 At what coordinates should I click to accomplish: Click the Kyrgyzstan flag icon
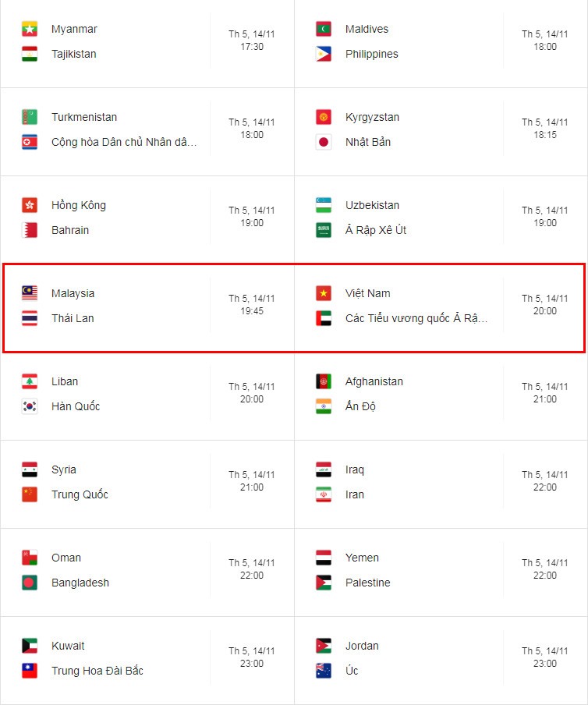coord(324,117)
